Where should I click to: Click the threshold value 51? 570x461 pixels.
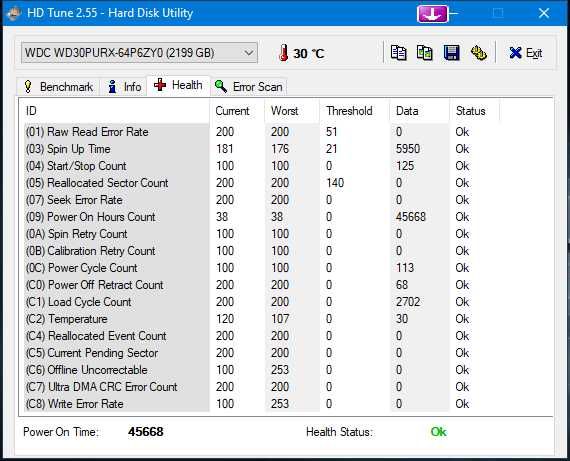(x=332, y=132)
